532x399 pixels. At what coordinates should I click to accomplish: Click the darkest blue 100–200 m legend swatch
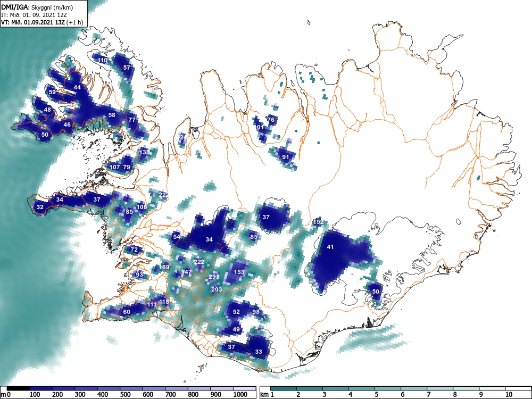[x=41, y=388]
